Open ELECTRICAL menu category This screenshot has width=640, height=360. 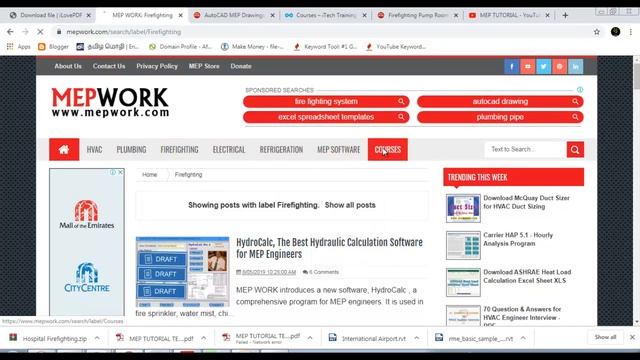[229, 149]
